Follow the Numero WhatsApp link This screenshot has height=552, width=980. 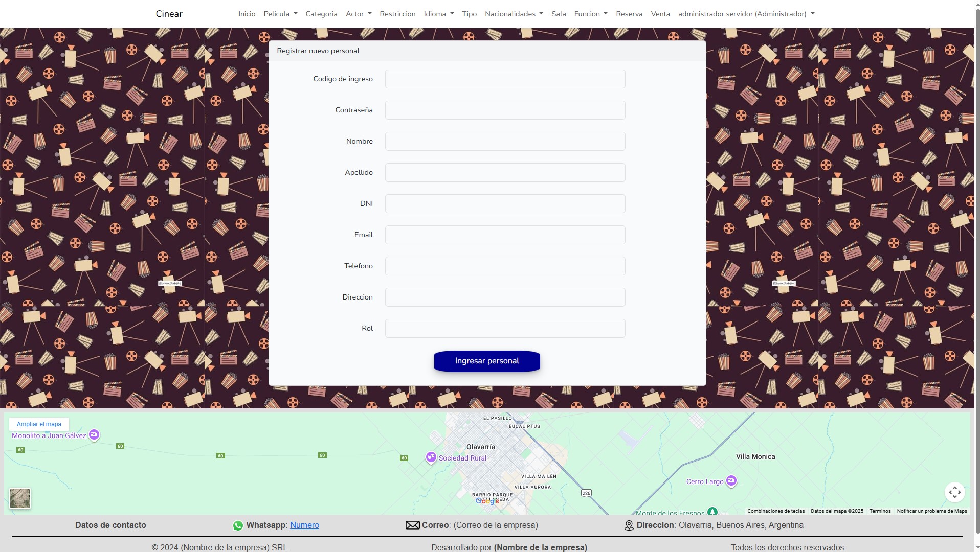pos(304,525)
